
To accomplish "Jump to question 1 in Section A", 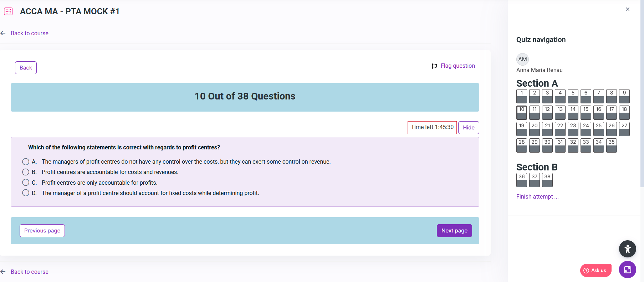I will click(521, 96).
